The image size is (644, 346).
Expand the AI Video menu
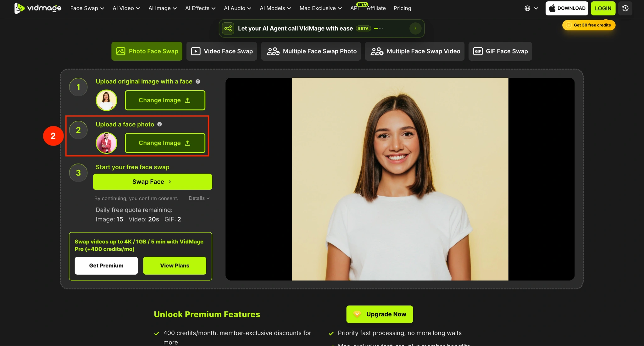click(126, 8)
